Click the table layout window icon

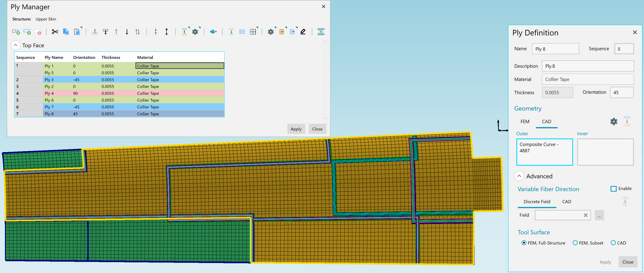pos(253,32)
